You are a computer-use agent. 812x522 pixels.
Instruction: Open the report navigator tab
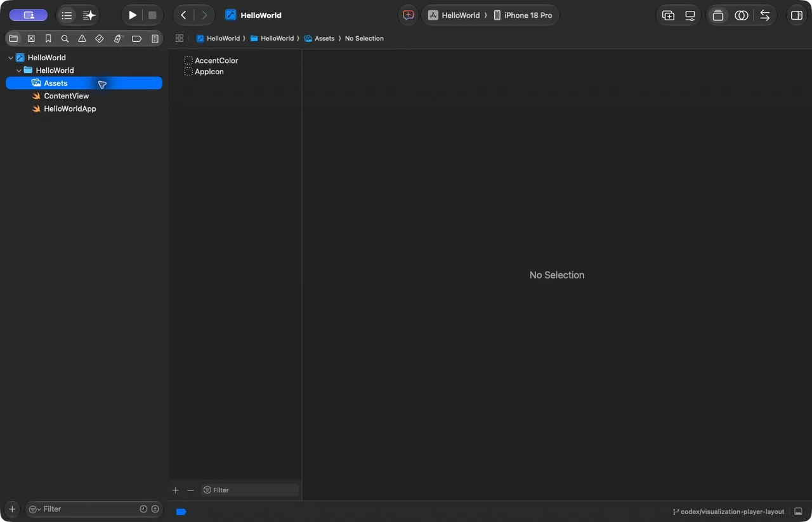click(155, 39)
